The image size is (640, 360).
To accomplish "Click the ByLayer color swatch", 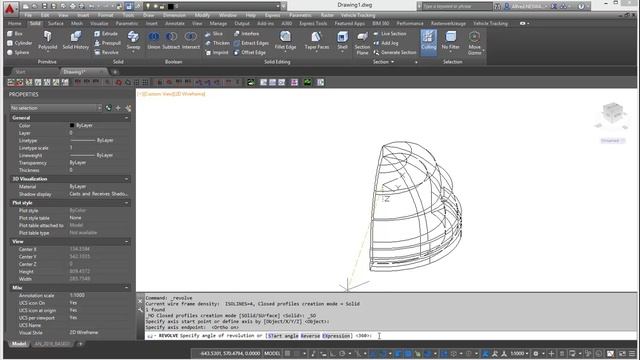I will pos(72,125).
